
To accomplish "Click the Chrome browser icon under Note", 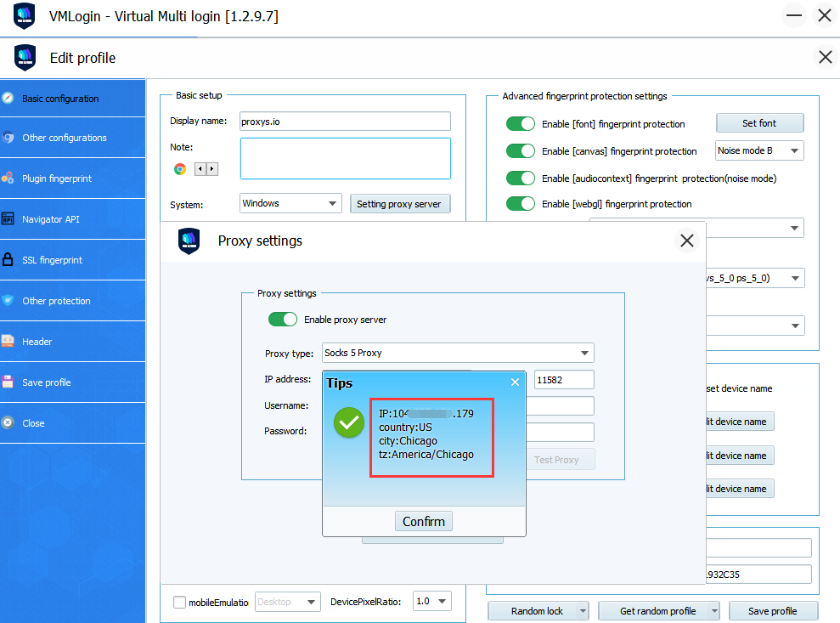I will pos(180,169).
